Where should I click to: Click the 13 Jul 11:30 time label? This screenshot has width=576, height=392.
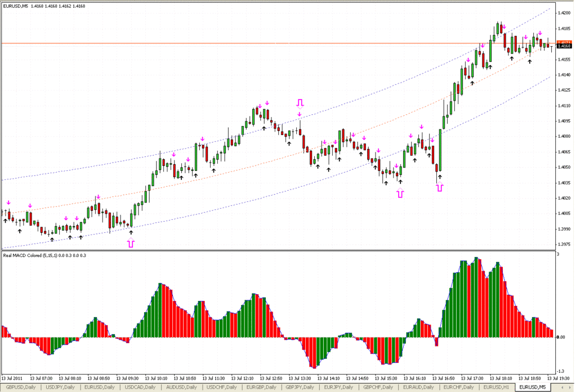click(213, 379)
